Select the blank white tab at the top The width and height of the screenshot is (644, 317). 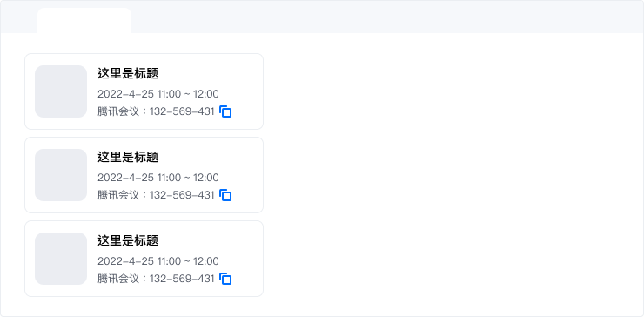click(x=84, y=21)
